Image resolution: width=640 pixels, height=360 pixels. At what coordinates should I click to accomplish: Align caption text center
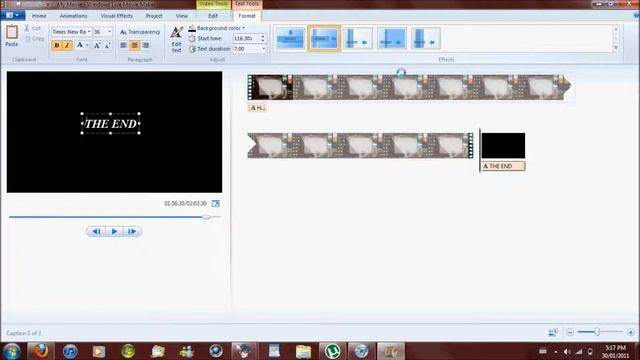pos(134,45)
